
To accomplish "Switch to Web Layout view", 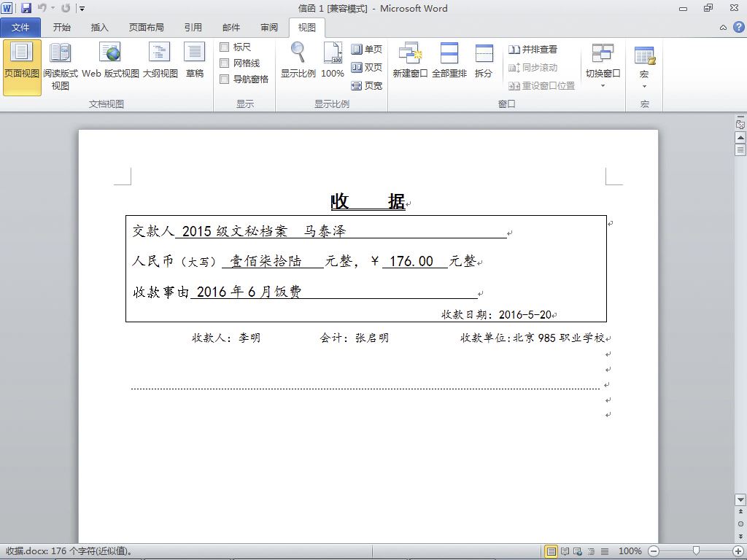I will point(110,61).
